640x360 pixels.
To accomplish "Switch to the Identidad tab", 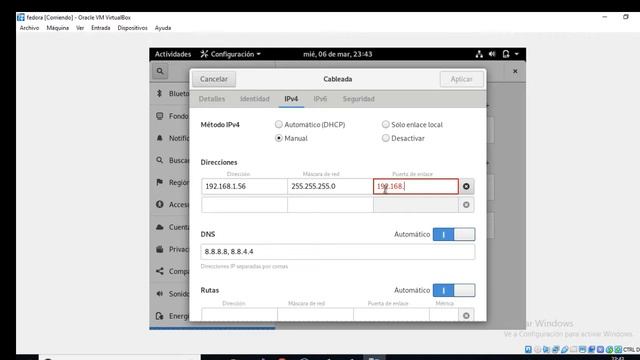I will click(255, 99).
